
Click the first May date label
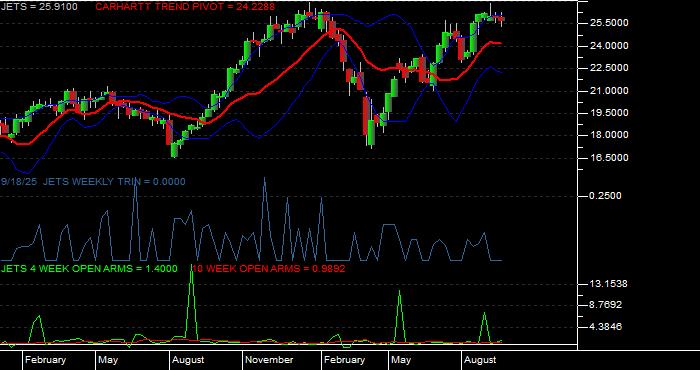click(108, 360)
